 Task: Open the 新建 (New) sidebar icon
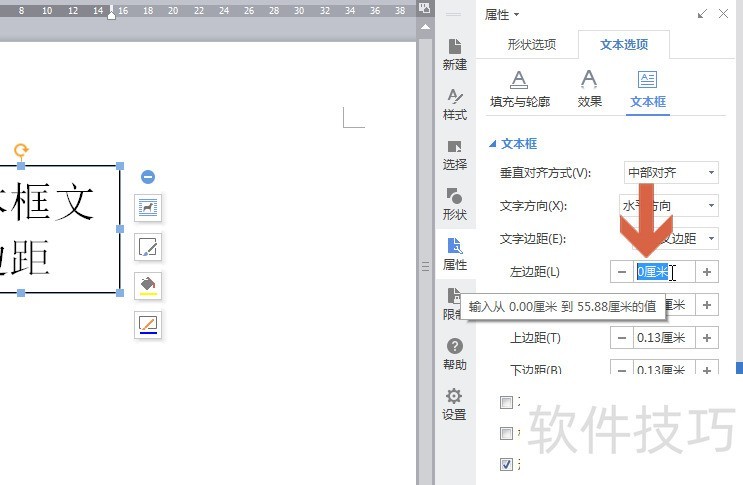point(454,54)
